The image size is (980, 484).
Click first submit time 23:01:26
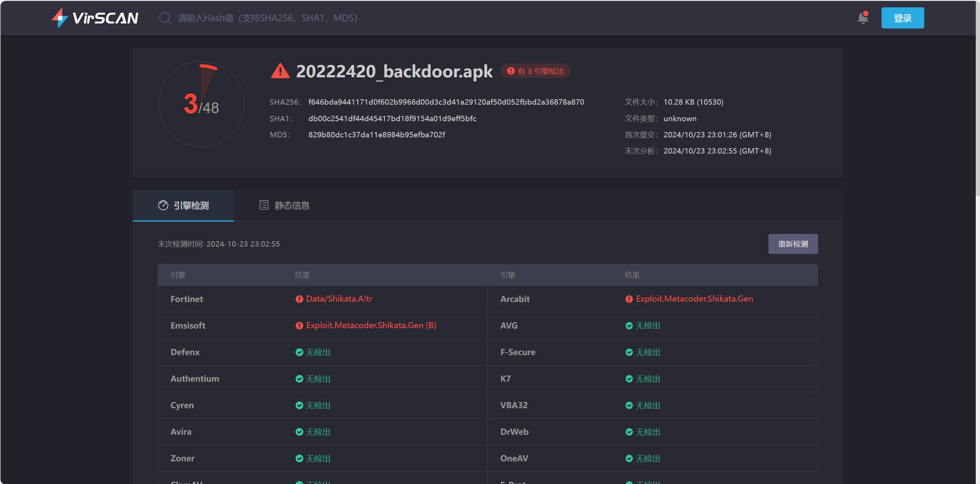pos(717,135)
